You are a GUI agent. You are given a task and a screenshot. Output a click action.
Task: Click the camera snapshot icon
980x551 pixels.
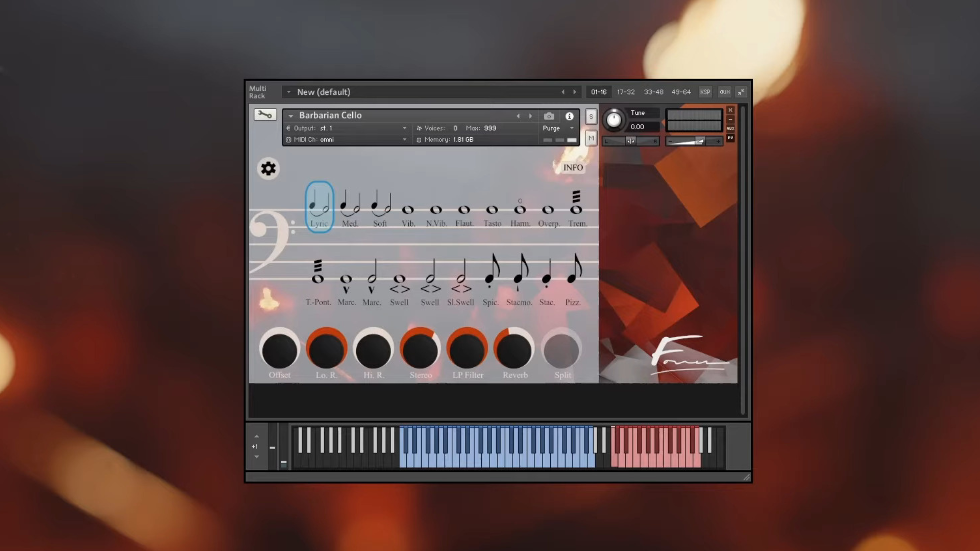tap(549, 116)
